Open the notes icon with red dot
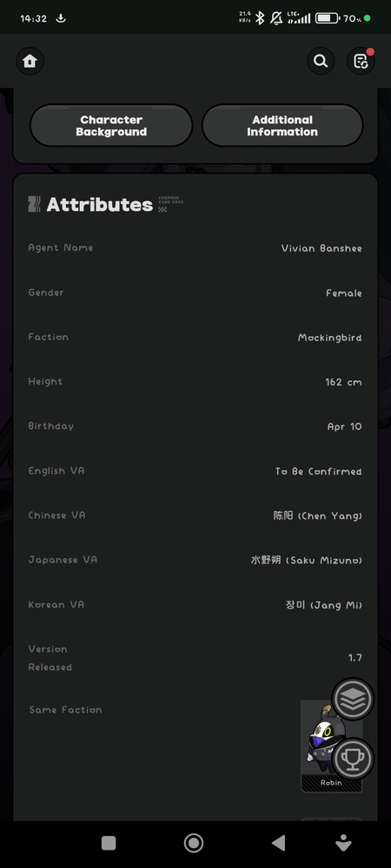Image resolution: width=391 pixels, height=868 pixels. [x=361, y=61]
